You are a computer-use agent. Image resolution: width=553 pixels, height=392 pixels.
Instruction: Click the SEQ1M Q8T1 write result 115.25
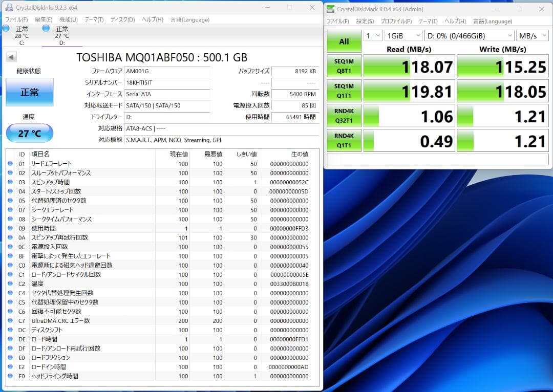coord(503,66)
